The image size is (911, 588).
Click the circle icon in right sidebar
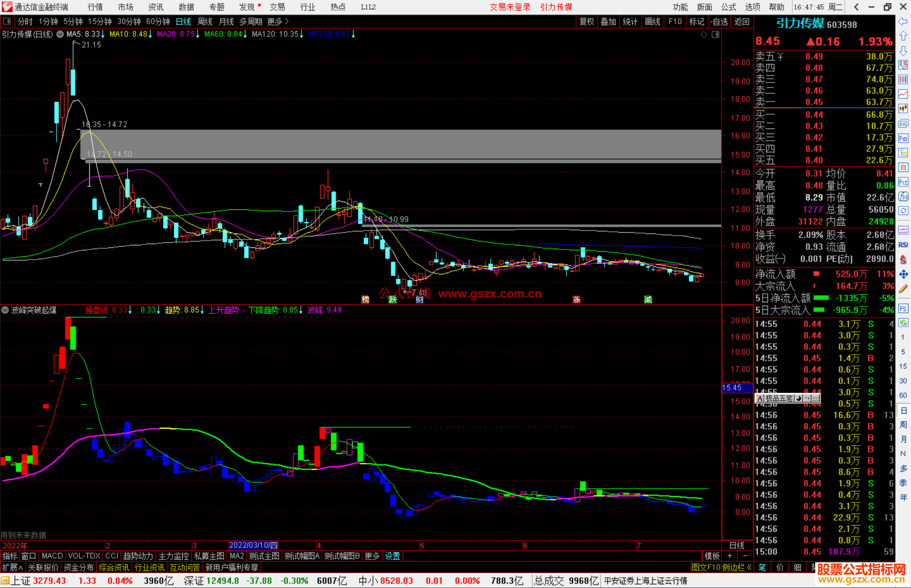tap(903, 211)
